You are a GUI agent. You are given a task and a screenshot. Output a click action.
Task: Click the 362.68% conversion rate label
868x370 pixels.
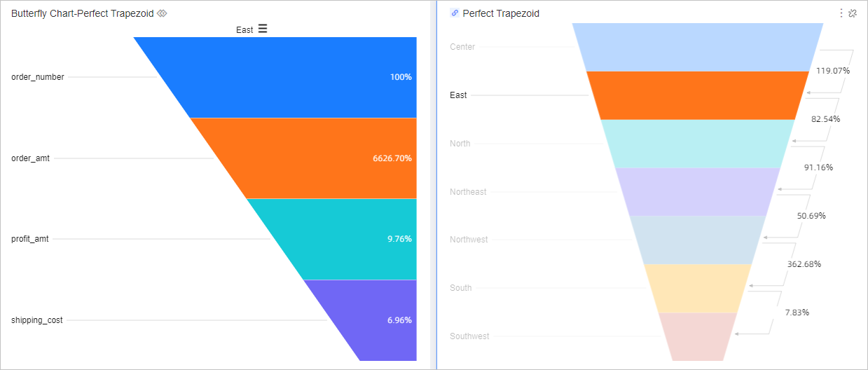pyautogui.click(x=804, y=264)
